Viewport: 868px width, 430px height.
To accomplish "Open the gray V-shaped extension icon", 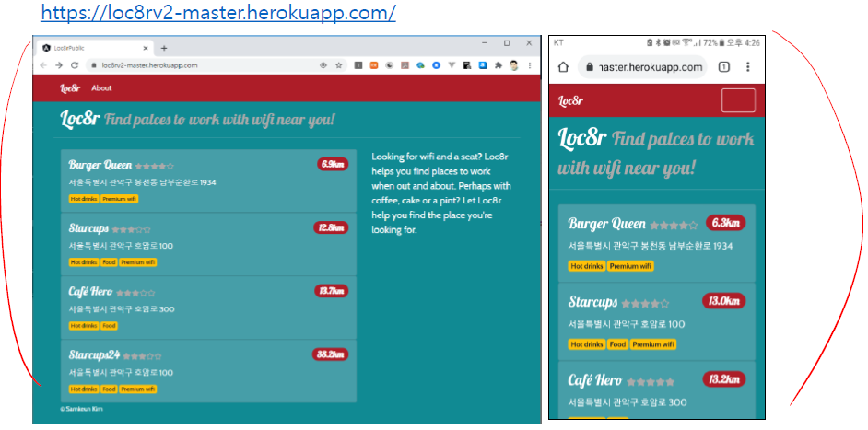I will pyautogui.click(x=452, y=65).
